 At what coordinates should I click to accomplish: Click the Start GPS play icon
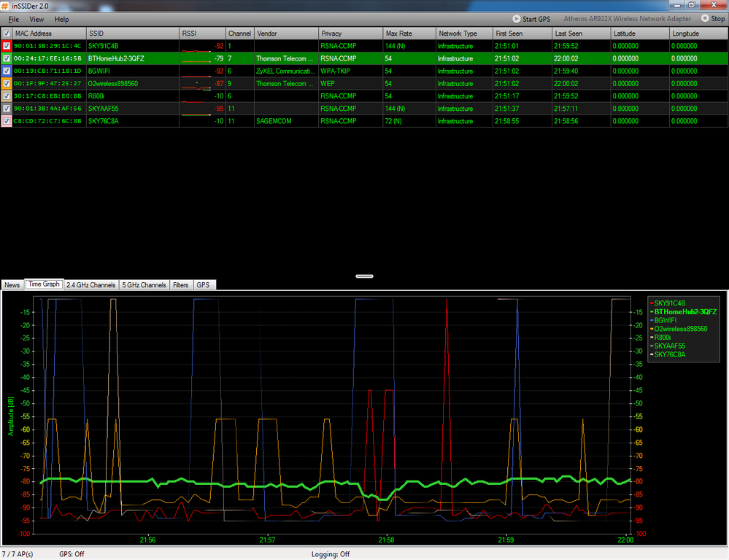coord(516,19)
